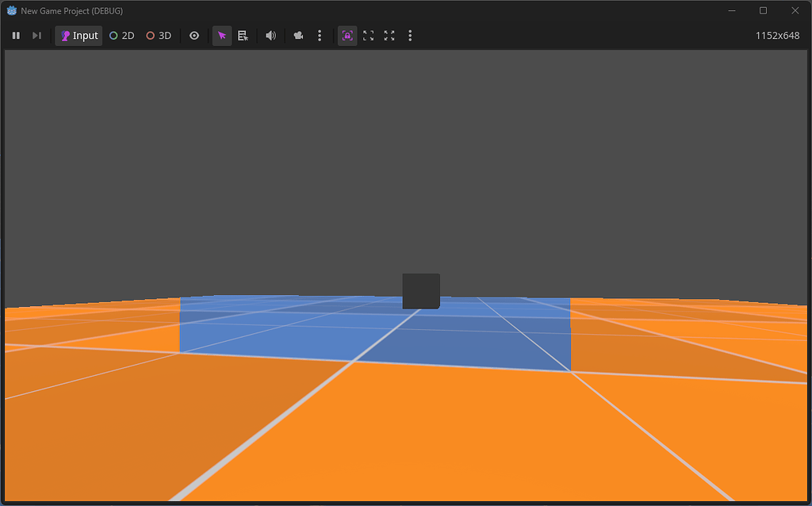Screen dimensions: 812x506
Task: Click the dark cube in the scene
Action: point(421,290)
